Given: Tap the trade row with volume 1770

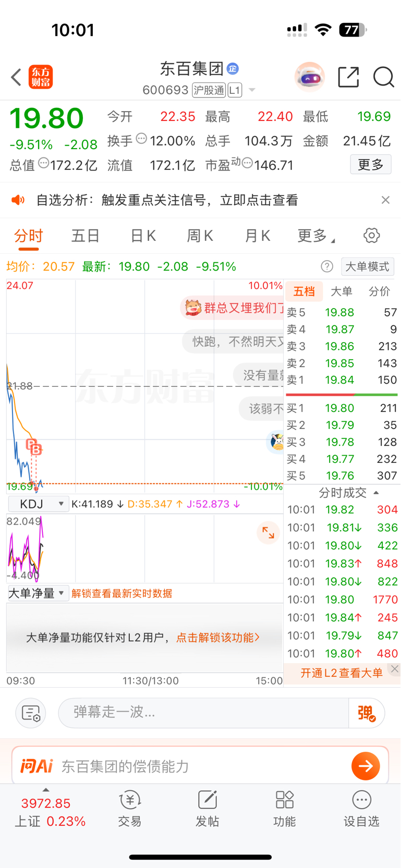Looking at the screenshot, I should click(342, 600).
